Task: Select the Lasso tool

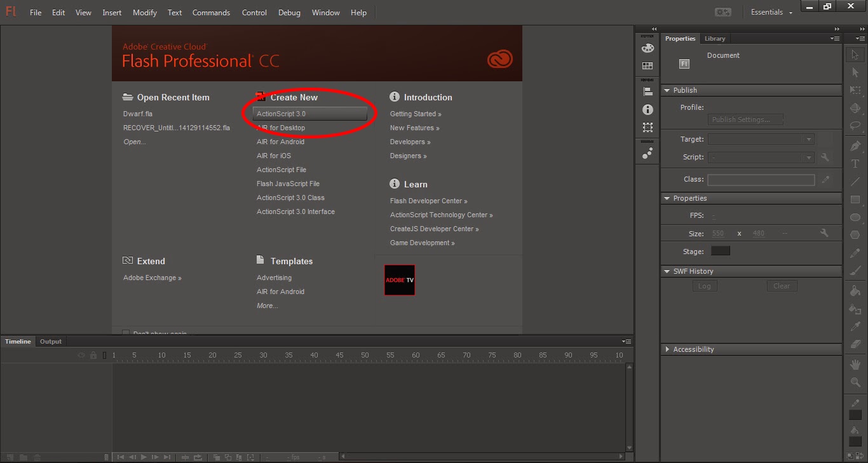Action: coord(855,126)
